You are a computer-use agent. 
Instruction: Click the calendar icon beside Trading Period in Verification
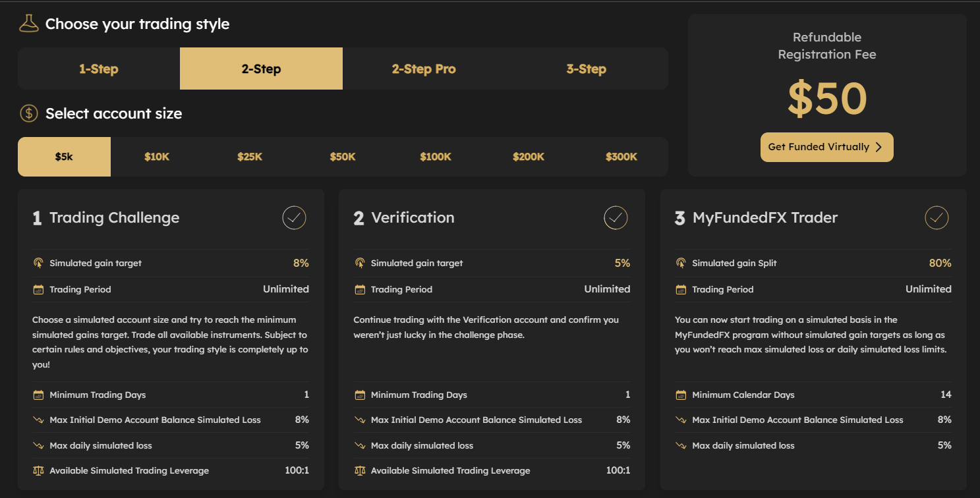point(360,289)
